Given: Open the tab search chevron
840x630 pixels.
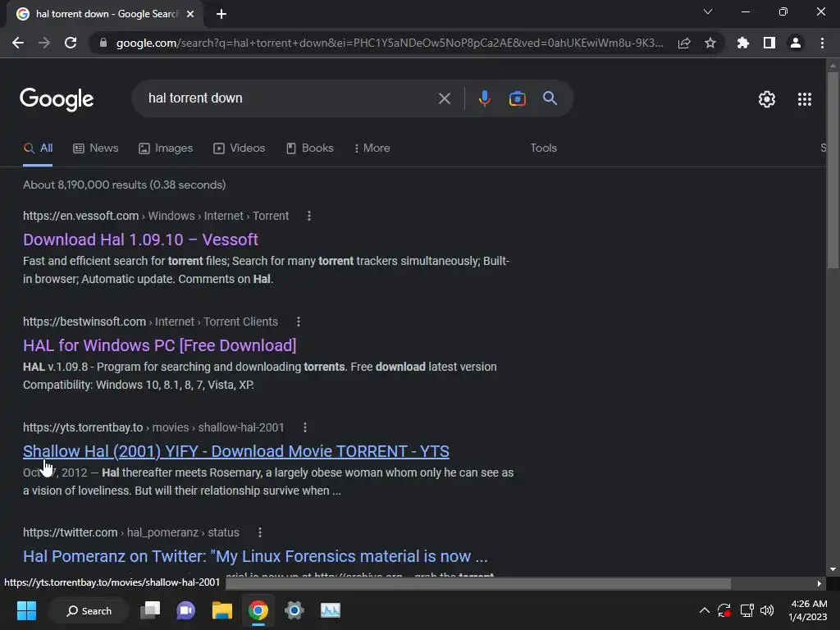Looking at the screenshot, I should tap(708, 11).
